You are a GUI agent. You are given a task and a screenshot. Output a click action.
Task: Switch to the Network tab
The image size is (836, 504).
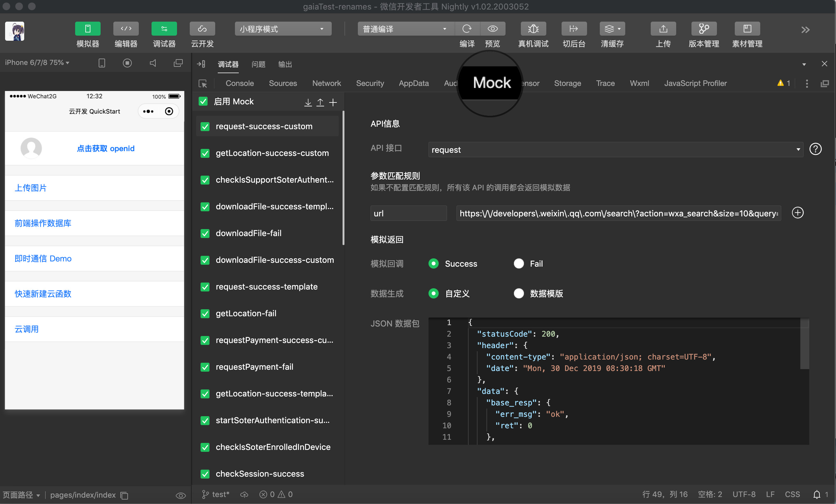tap(326, 83)
